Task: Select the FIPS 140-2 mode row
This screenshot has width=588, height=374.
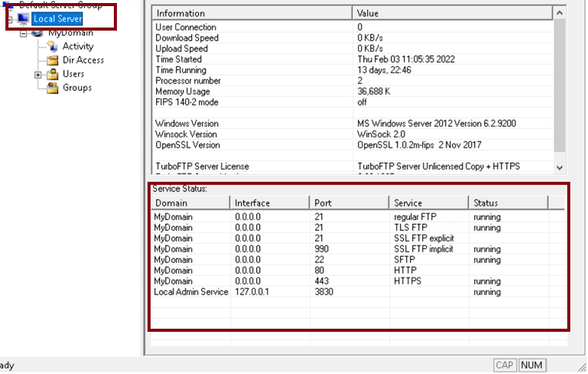Action: pos(352,102)
